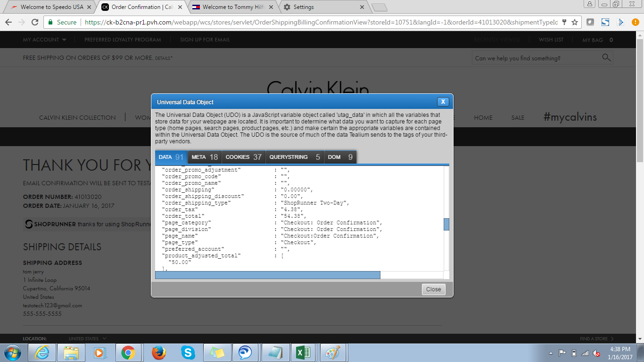This screenshot has width=644, height=362.
Task: Open a new browser tab
Action: 380,7
